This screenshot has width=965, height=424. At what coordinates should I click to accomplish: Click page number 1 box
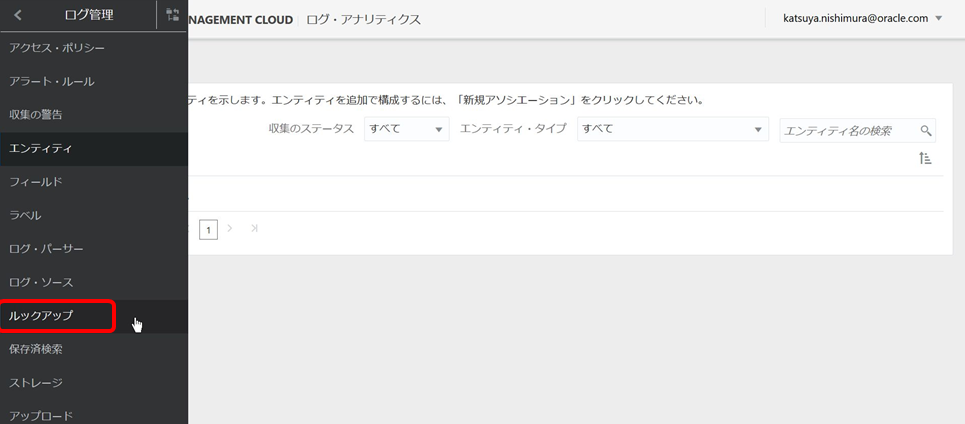point(209,230)
